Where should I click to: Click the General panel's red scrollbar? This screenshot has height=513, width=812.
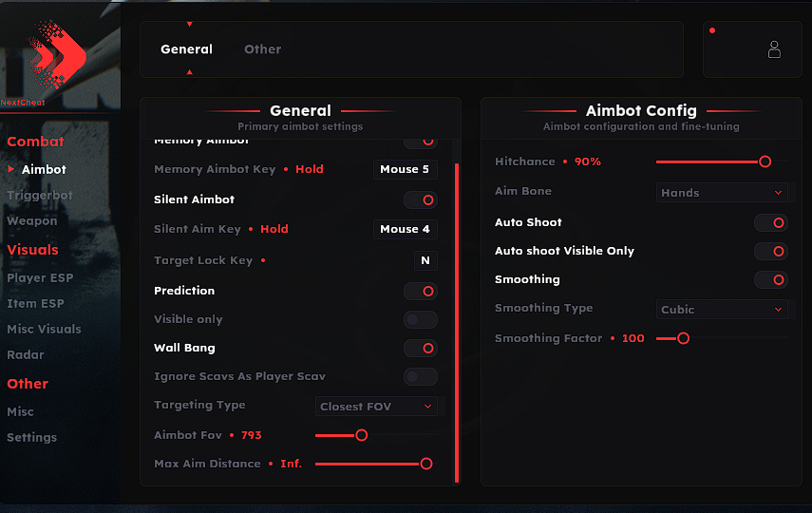click(457, 323)
